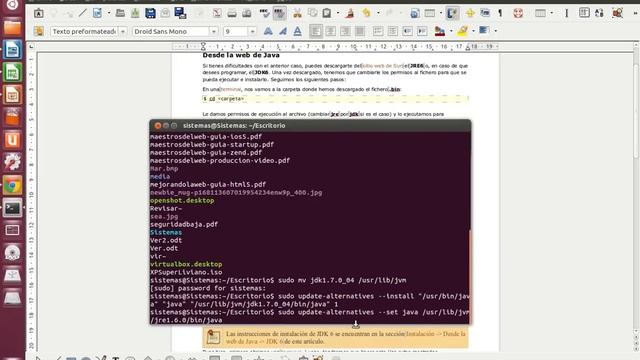This screenshot has height=360, width=640.
Task: Click the 'sitio web de Sun' link
Action: (383, 66)
